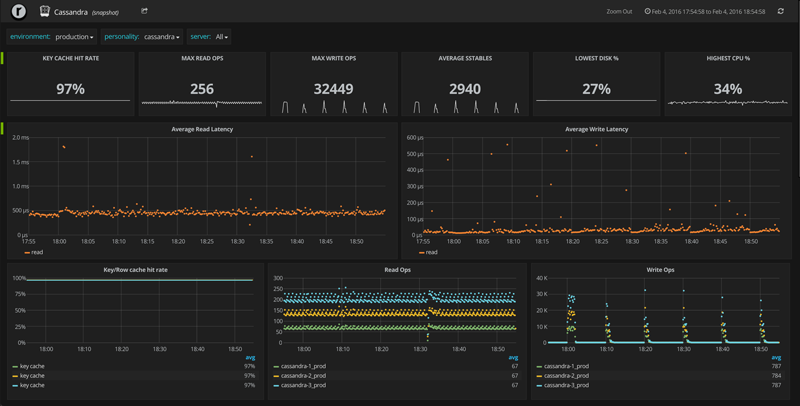The height and width of the screenshot is (406, 800).
Task: Toggle cassandra-1_prod in Read Ops legend
Action: (x=304, y=366)
